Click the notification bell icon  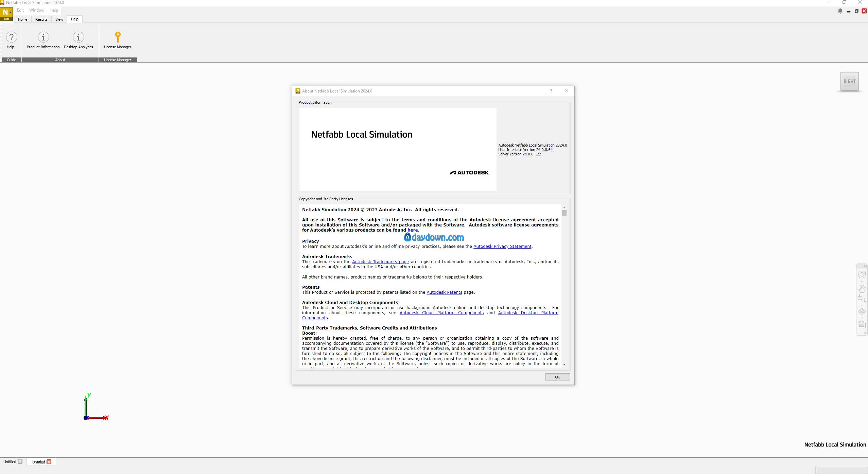click(x=840, y=11)
